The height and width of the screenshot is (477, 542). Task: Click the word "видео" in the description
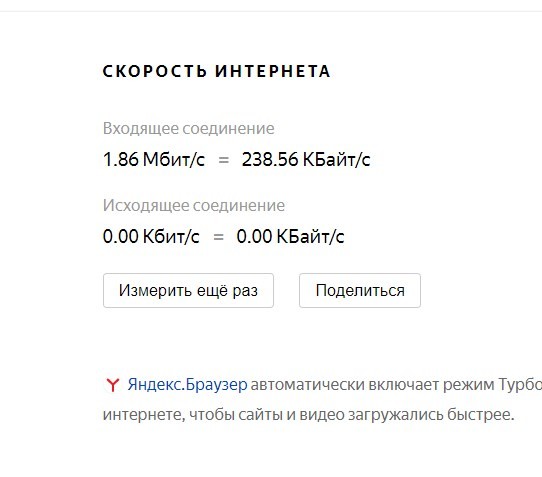coord(321,414)
